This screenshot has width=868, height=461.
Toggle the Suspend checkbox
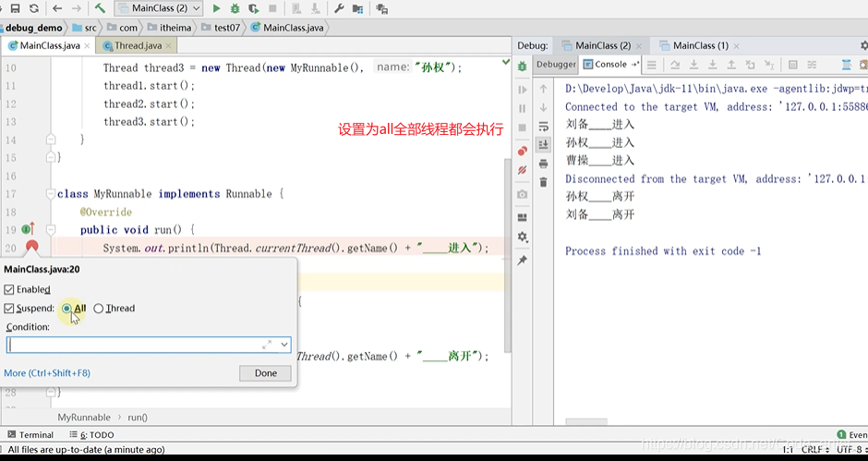(x=9, y=308)
